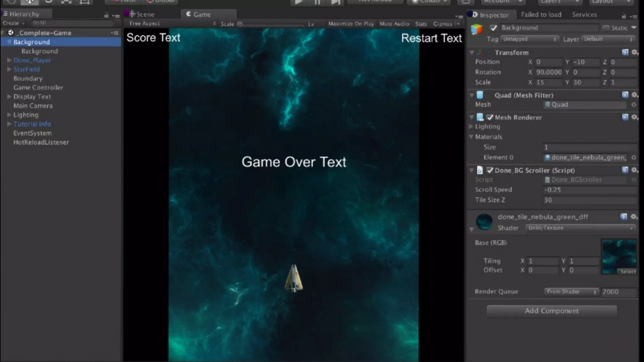This screenshot has height=362, width=644.
Task: Click the Add Component button
Action: point(552,311)
